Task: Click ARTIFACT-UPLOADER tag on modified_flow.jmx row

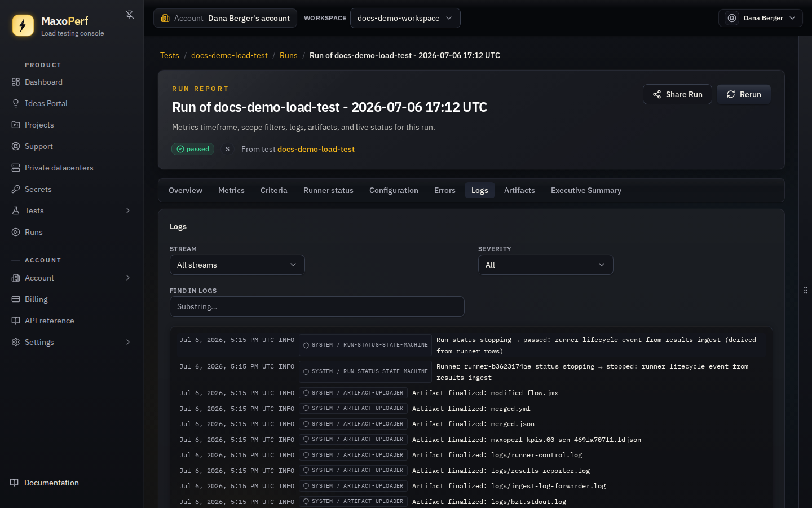Action: pos(353,393)
